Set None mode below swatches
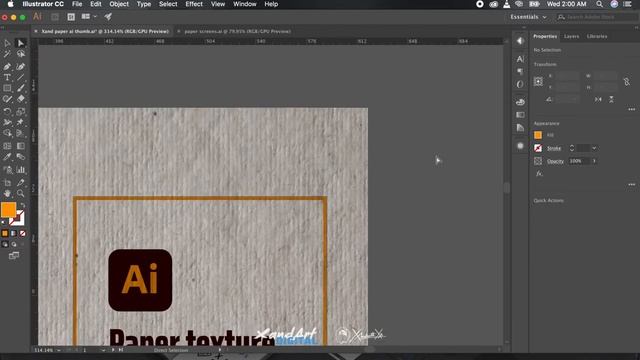The image size is (640, 360). point(22,233)
